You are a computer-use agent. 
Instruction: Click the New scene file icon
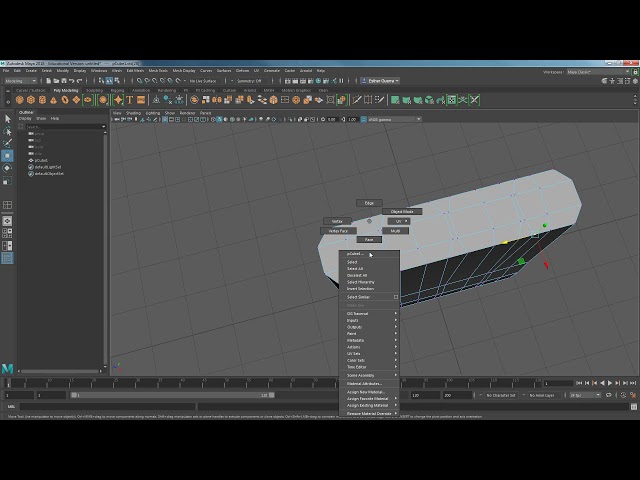49,81
